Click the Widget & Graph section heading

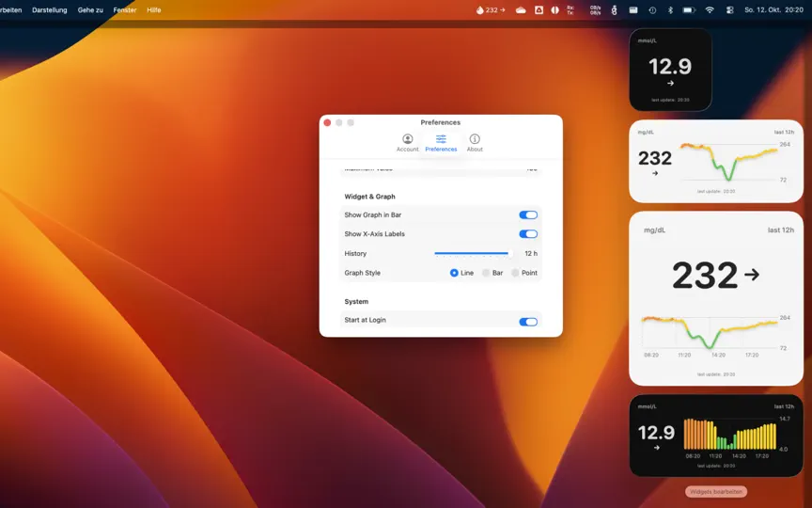pyautogui.click(x=369, y=197)
